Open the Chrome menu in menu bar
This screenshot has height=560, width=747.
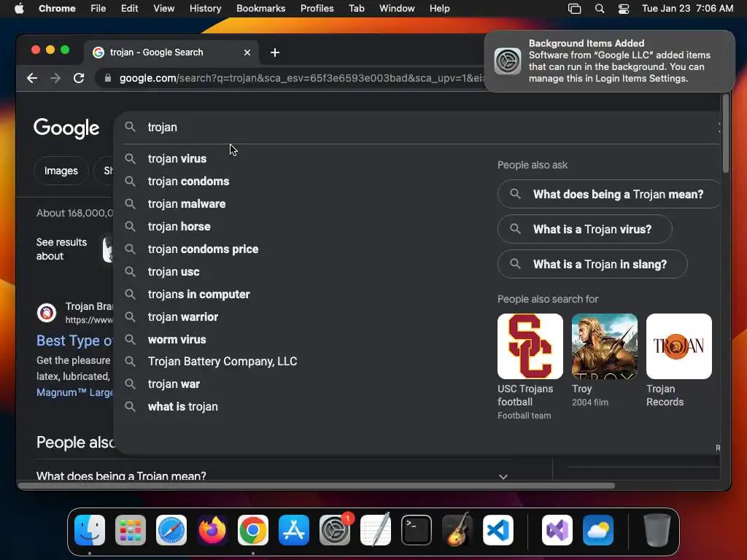click(x=57, y=9)
